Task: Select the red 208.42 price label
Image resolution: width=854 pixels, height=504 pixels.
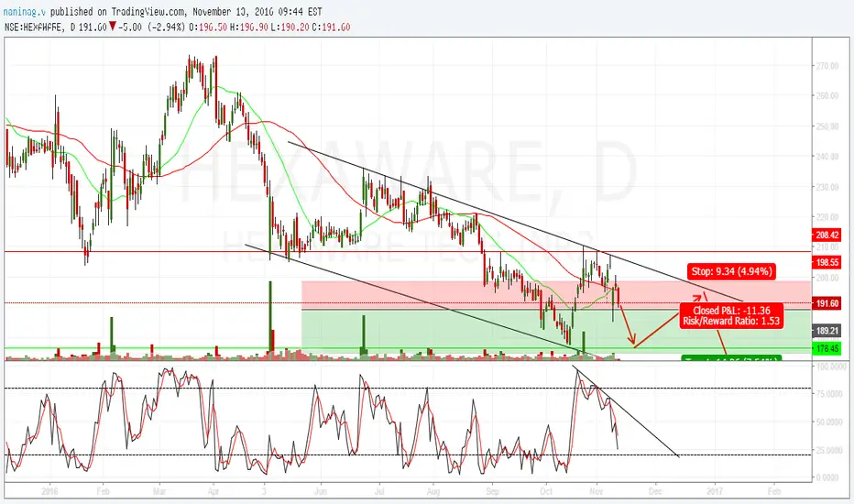Action: pyautogui.click(x=827, y=235)
